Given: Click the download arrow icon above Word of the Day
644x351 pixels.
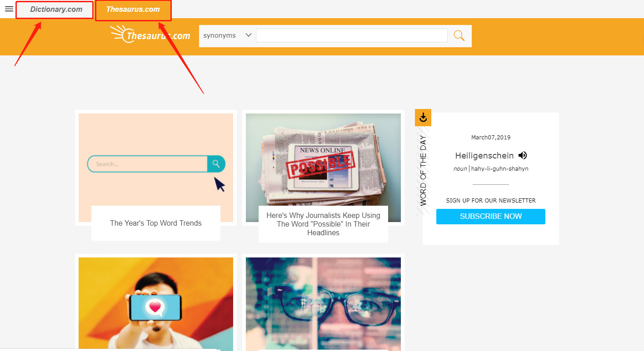Looking at the screenshot, I should 423,118.
